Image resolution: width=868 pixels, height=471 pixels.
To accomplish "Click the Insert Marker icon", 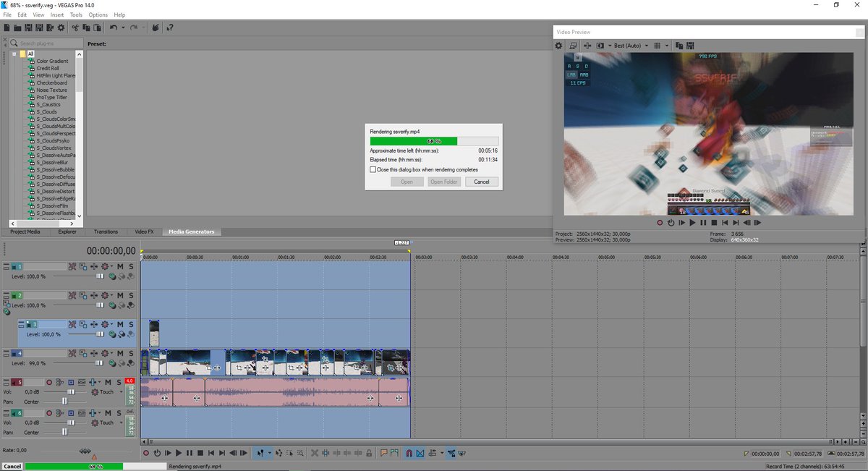I will (x=383, y=453).
